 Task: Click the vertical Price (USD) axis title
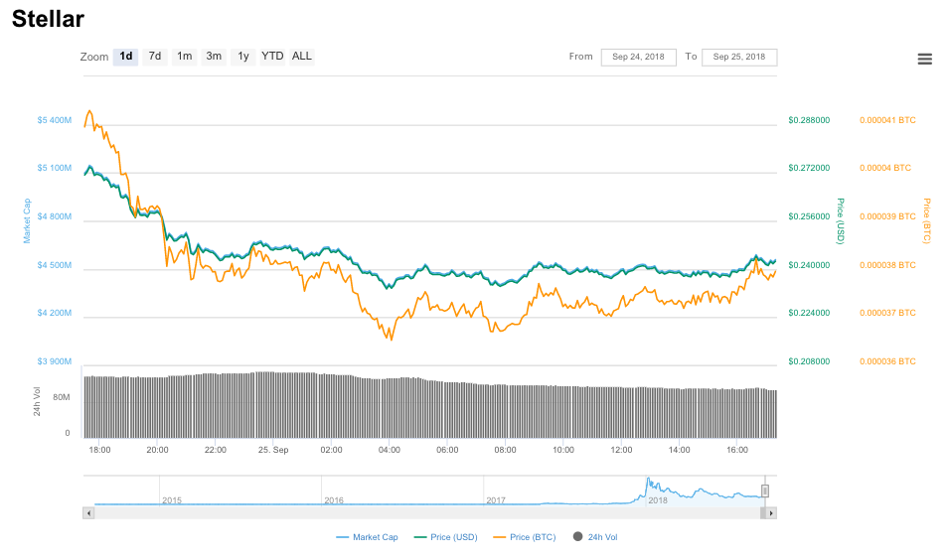tap(841, 221)
